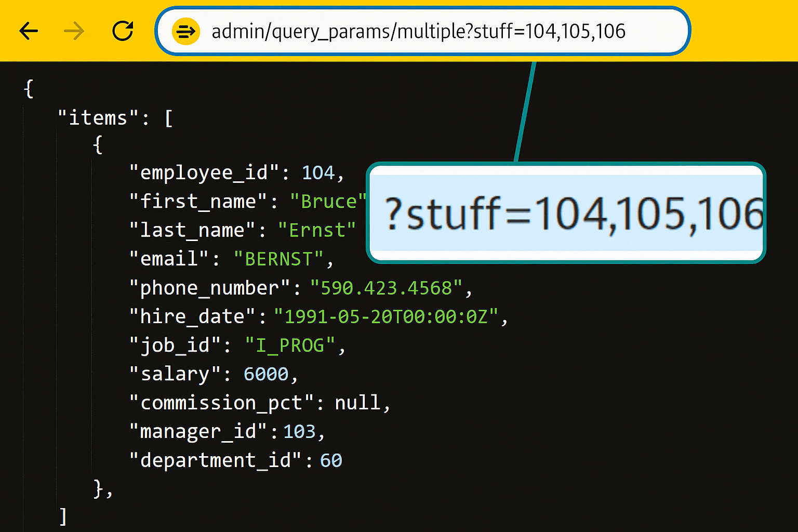Image resolution: width=798 pixels, height=532 pixels.
Task: Click the magnified ?stuff=104,105,106 callout
Action: 566,213
